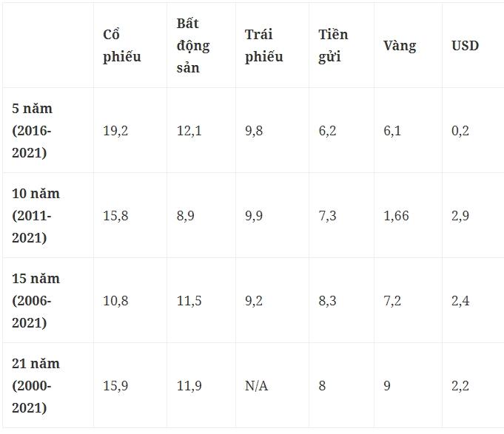Image resolution: width=504 pixels, height=434 pixels.
Task: Click the 2,9 USD value cell
Action: 460,216
